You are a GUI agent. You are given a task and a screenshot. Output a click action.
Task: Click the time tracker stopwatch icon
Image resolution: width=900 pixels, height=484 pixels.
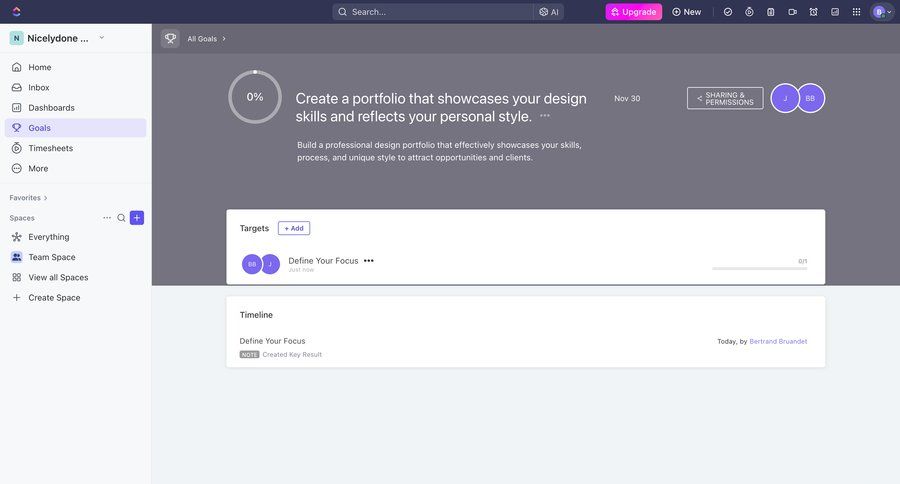(749, 12)
